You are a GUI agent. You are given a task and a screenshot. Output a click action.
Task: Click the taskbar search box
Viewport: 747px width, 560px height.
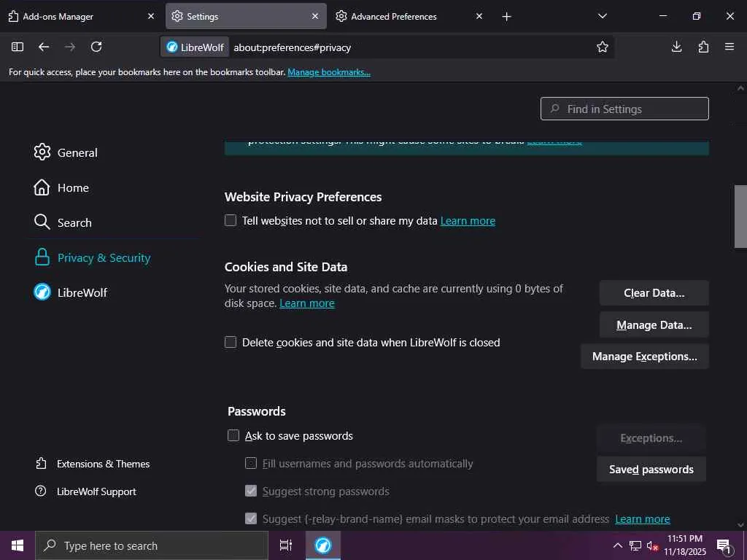(x=152, y=545)
